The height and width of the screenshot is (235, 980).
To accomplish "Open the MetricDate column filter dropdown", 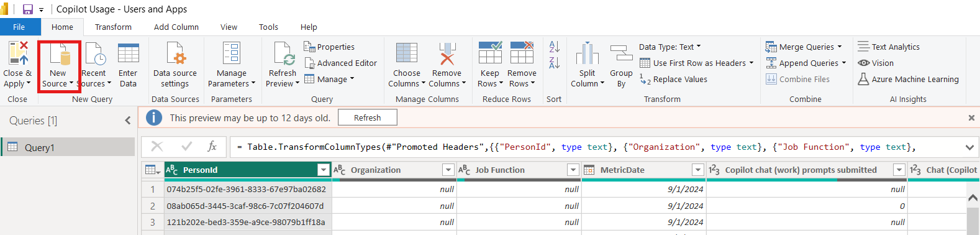I will (x=698, y=170).
